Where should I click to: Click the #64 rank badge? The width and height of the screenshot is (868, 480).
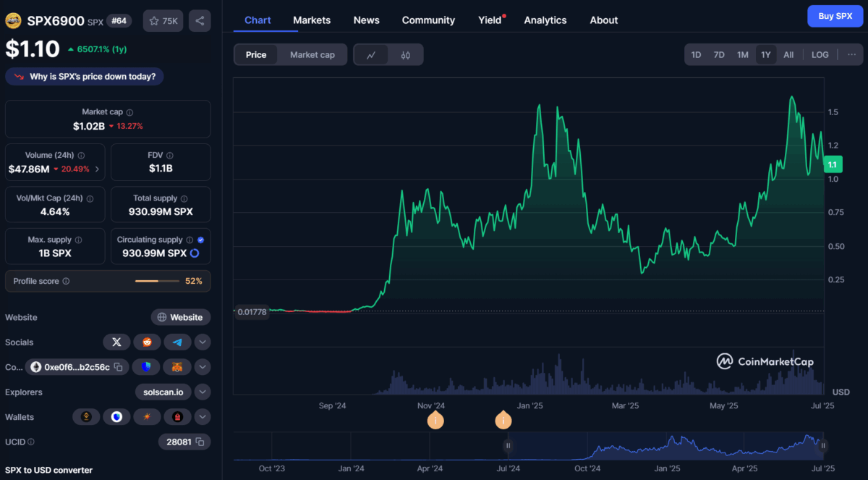(119, 21)
